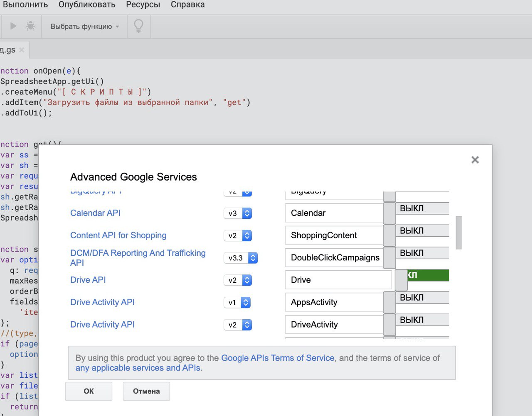Open the "Опубликовать" menu
532x416 pixels.
(87, 5)
